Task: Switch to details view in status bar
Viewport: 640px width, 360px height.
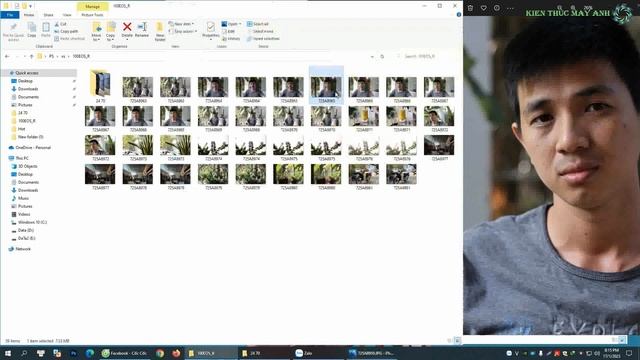Action: coord(450,340)
